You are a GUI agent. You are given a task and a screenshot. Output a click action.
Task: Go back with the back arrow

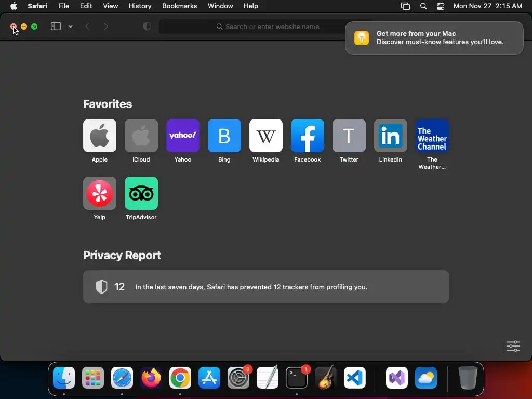click(x=87, y=26)
